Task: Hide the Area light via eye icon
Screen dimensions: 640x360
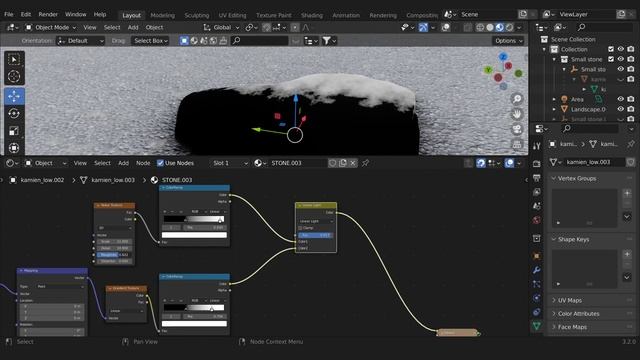Action: click(621, 99)
